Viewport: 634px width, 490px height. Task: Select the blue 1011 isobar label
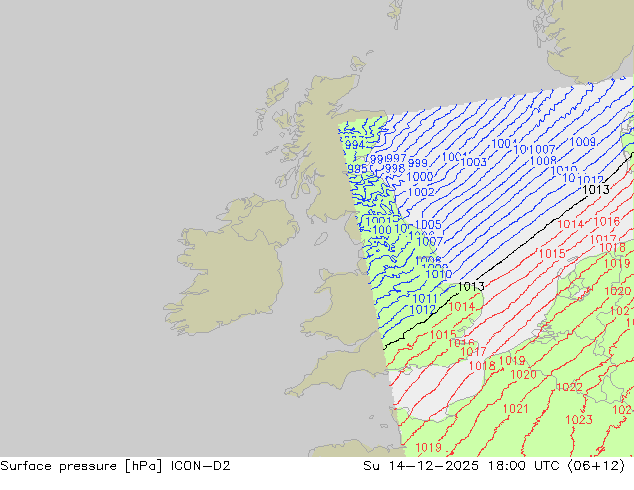point(425,299)
